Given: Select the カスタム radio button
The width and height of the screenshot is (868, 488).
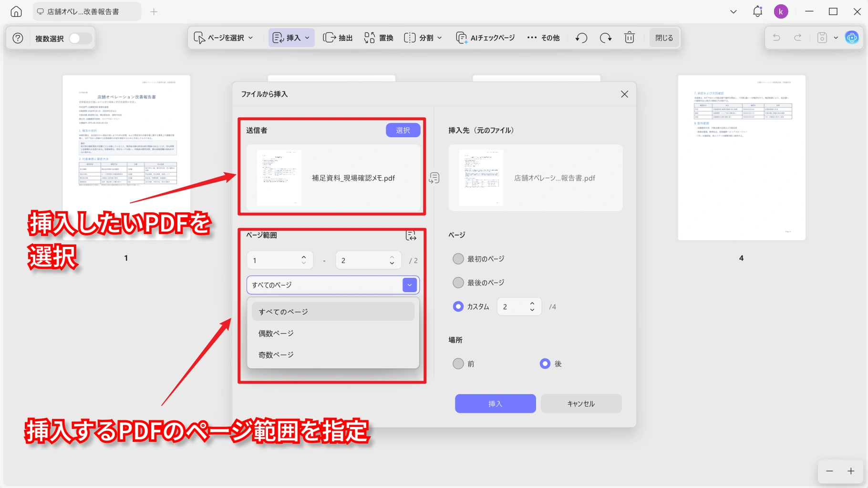Looking at the screenshot, I should point(458,306).
